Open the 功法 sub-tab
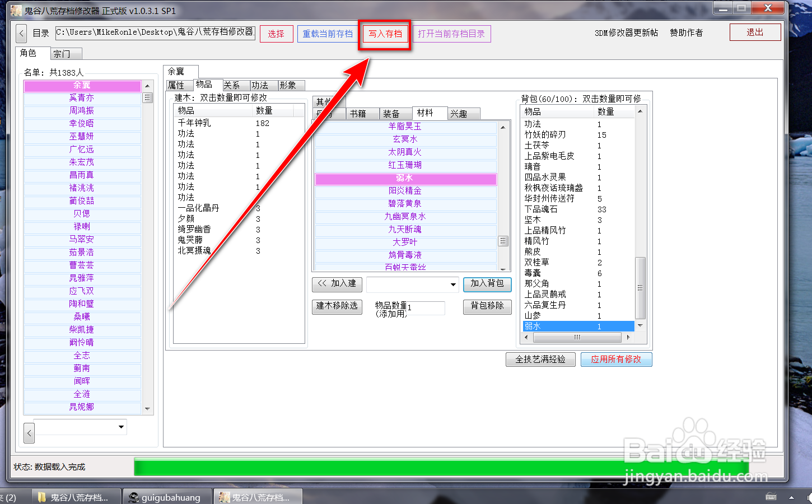Screen dimensions: 812x504 coord(264,85)
